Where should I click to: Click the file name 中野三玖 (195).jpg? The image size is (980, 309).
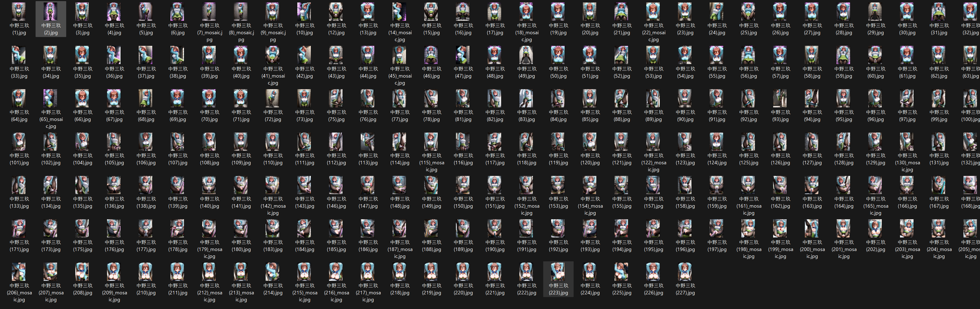[654, 246]
